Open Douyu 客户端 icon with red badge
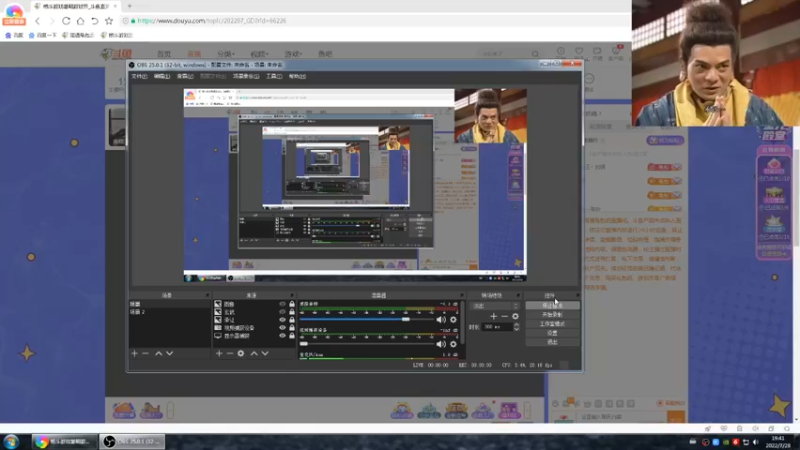The image size is (800, 450). click(x=616, y=53)
